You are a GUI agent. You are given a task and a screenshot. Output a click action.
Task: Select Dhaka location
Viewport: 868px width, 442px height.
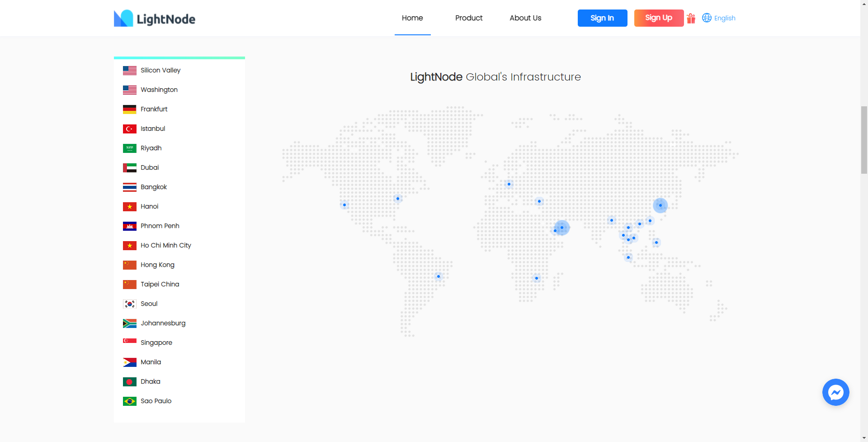pos(151,381)
